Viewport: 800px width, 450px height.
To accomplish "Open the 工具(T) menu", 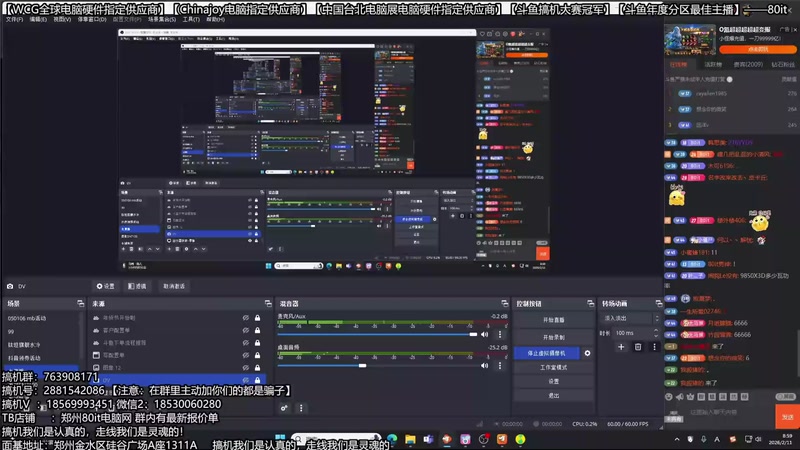I will pyautogui.click(x=191, y=19).
